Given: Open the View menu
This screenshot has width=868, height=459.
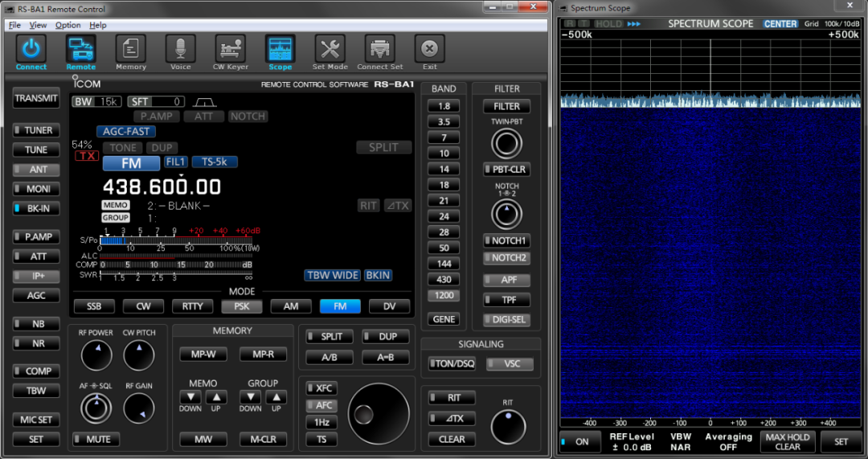Looking at the screenshot, I should tap(38, 26).
